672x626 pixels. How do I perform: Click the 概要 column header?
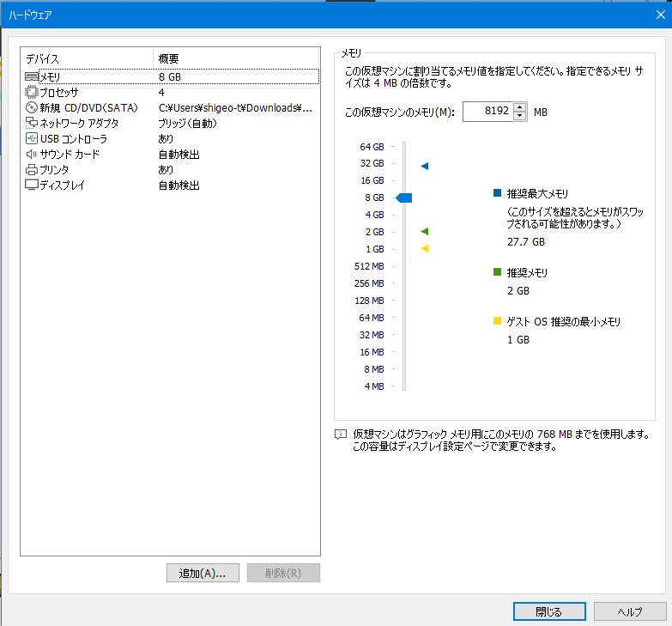tap(236, 58)
